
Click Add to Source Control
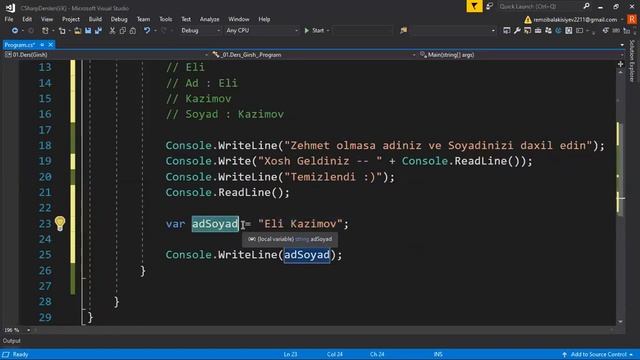[598, 354]
